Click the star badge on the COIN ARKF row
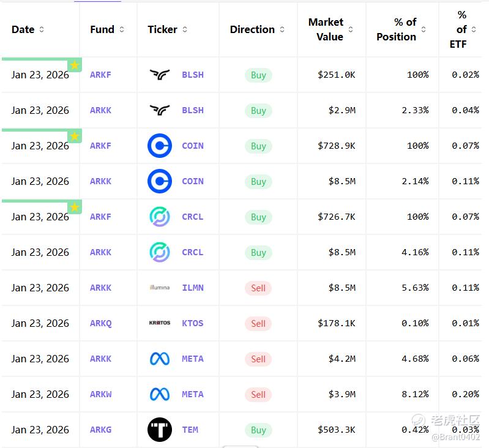Image resolution: width=489 pixels, height=448 pixels. [x=75, y=136]
